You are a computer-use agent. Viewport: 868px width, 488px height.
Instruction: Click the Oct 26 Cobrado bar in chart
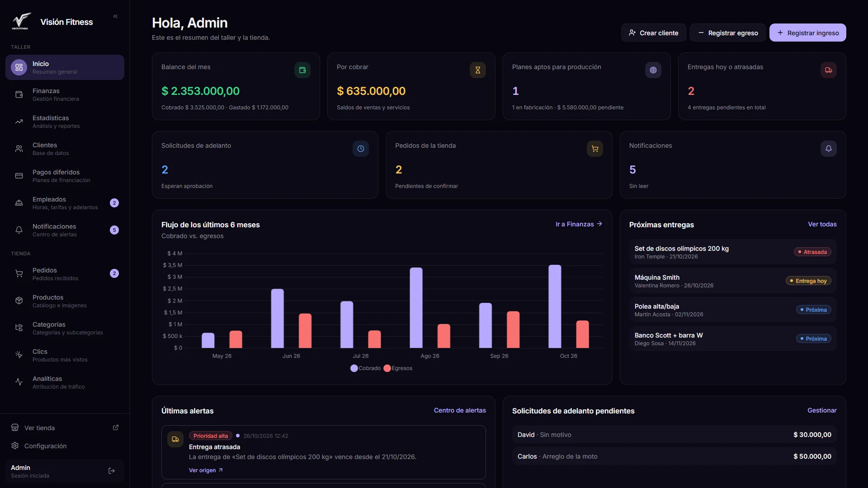click(555, 306)
